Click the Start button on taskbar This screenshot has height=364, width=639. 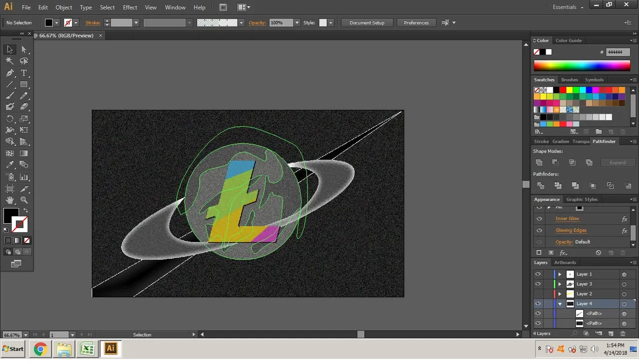tap(13, 349)
